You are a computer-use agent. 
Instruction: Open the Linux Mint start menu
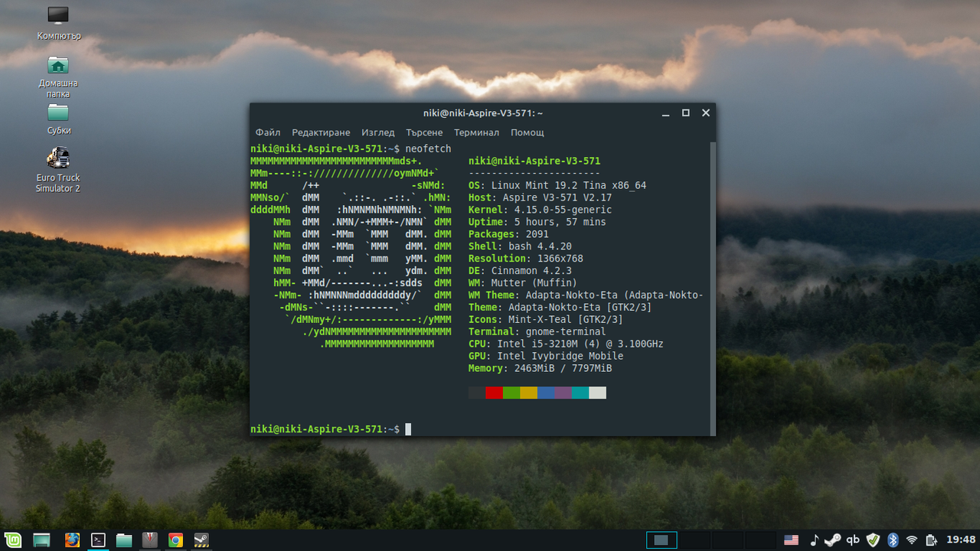(x=14, y=540)
